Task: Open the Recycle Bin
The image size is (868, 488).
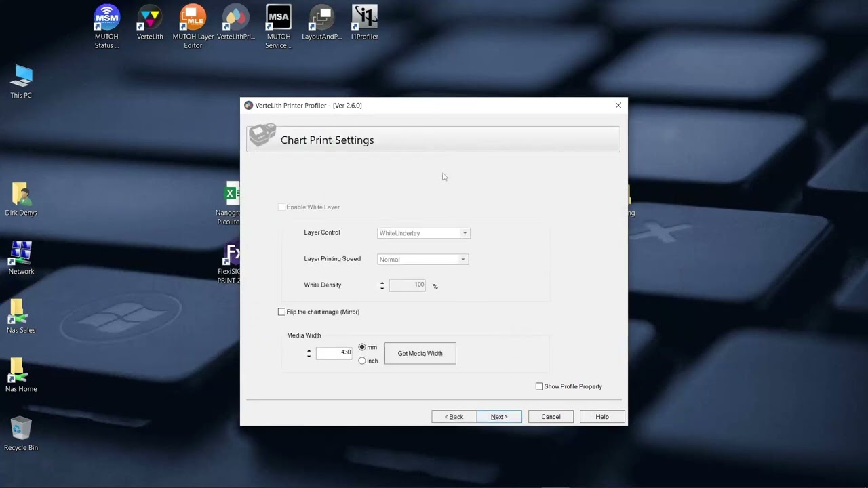Action: pyautogui.click(x=21, y=434)
